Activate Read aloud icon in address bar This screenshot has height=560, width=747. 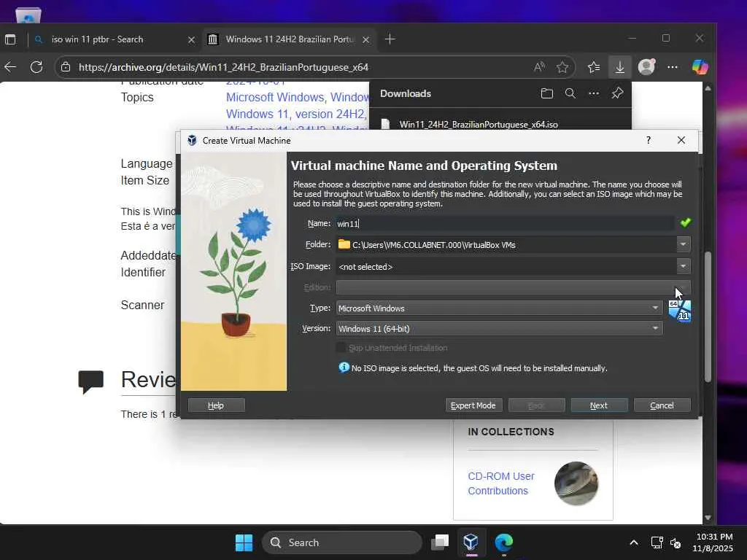(539, 67)
